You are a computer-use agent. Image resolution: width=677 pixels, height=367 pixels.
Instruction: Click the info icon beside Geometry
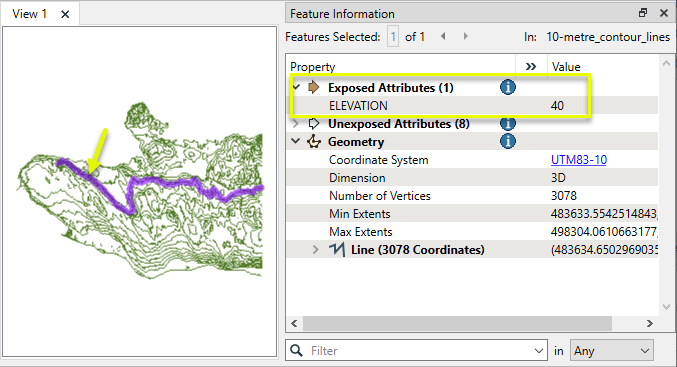[x=508, y=141]
